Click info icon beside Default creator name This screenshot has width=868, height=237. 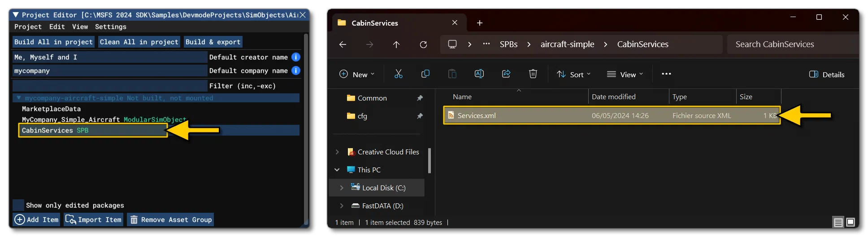[295, 57]
